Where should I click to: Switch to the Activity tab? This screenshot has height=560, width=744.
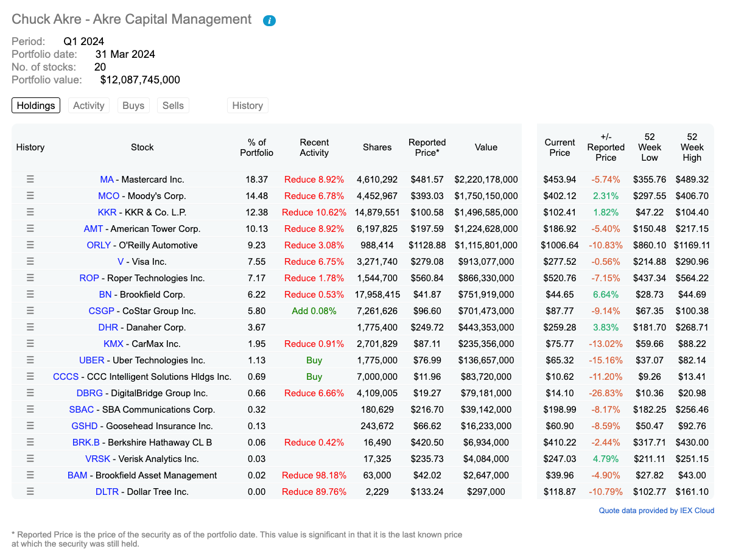pyautogui.click(x=89, y=105)
